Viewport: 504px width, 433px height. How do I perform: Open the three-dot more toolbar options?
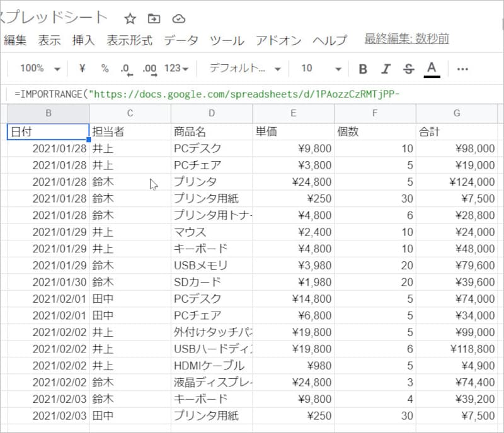click(462, 69)
